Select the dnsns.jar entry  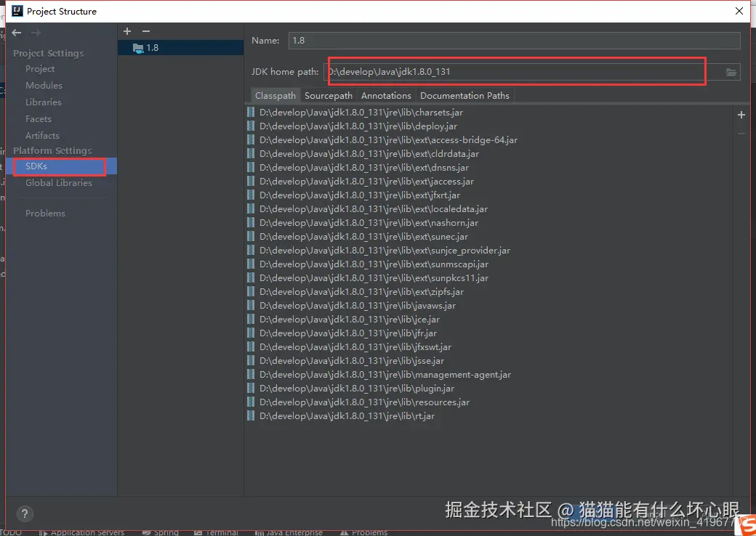coord(364,168)
